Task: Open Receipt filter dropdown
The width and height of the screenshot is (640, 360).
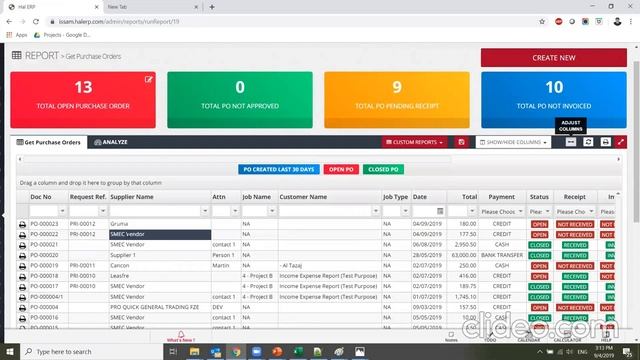Action: click(x=575, y=211)
